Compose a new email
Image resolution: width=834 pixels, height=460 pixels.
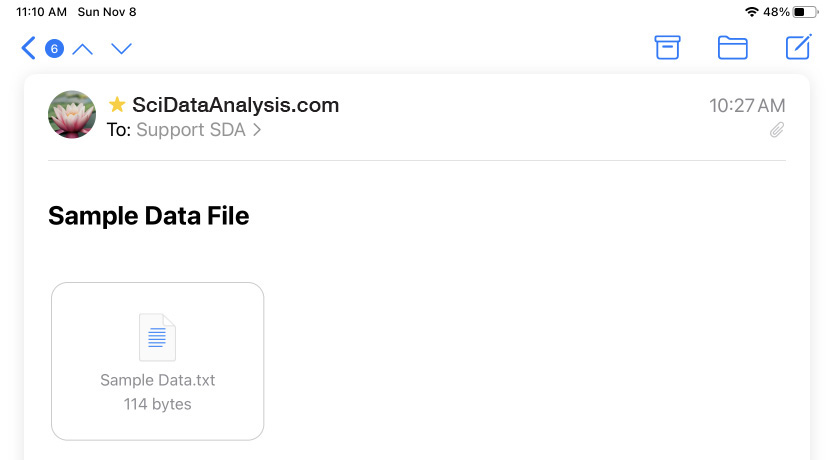[x=798, y=47]
